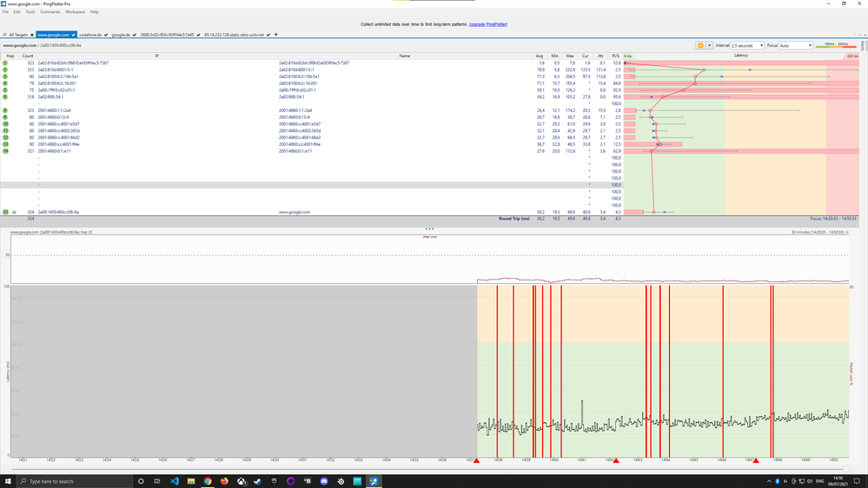Open the Interval dropdown showing 2.5 seconds
The width and height of the screenshot is (868, 488).
746,45
